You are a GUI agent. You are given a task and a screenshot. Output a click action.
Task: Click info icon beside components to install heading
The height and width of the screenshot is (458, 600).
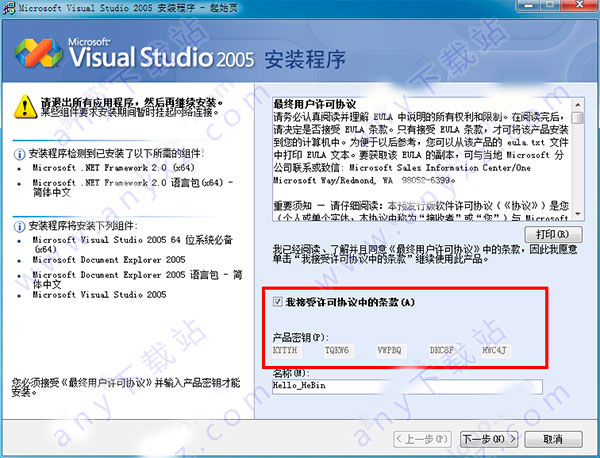coord(19,226)
